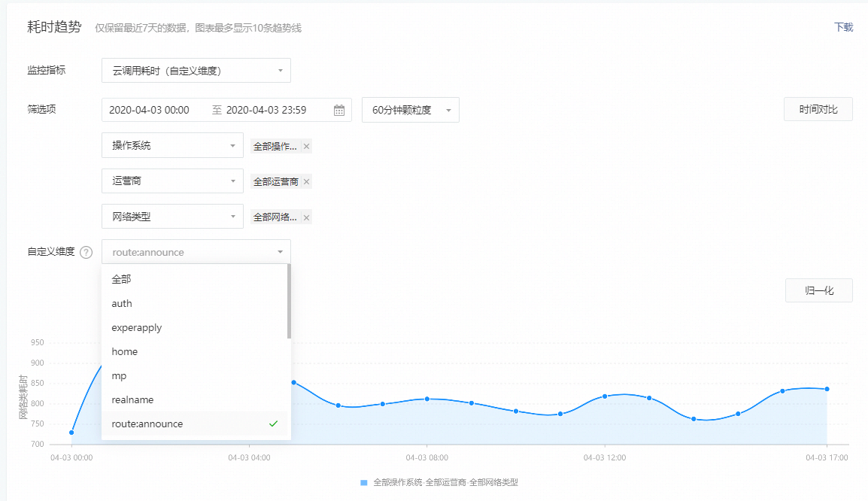Click the 时间对比 button
The height and width of the screenshot is (501, 868).
818,109
